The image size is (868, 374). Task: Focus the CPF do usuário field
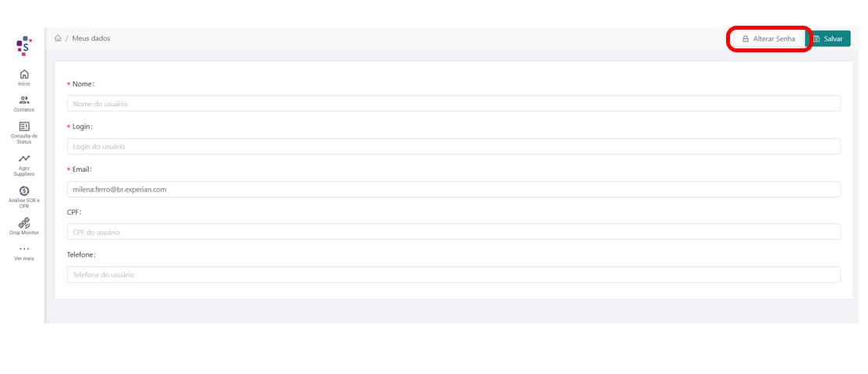click(453, 232)
